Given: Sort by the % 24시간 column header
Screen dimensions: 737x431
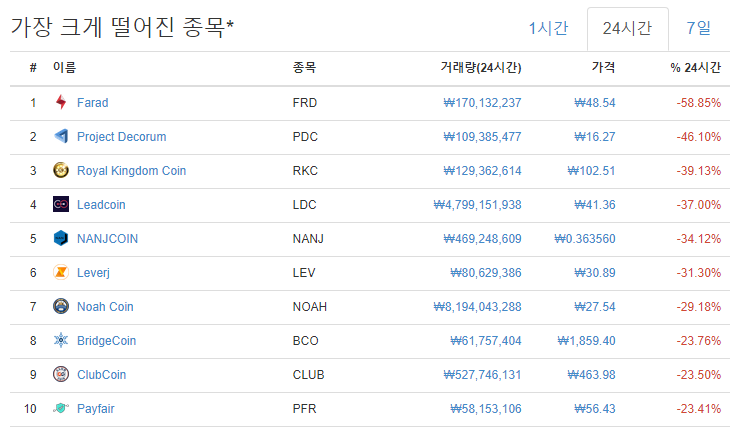Looking at the screenshot, I should pyautogui.click(x=695, y=68).
